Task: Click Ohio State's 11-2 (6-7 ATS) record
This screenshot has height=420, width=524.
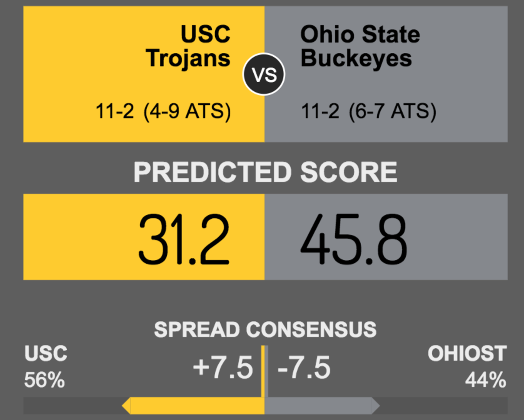Action: 369,112
